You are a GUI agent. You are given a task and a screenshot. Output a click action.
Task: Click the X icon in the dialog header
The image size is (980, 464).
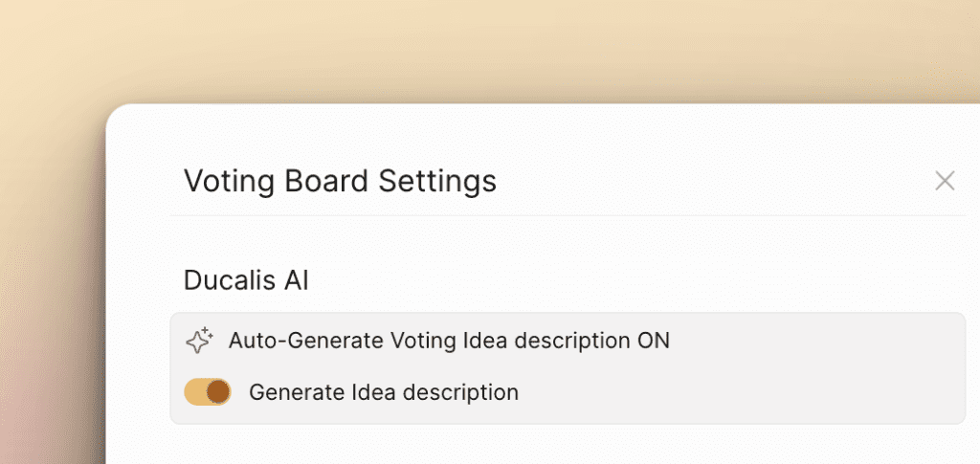[945, 181]
